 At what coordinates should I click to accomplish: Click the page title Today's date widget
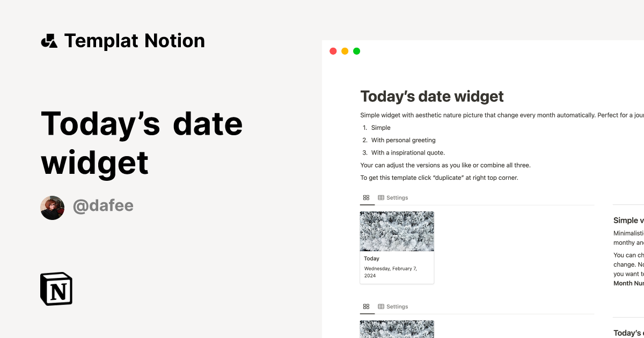pyautogui.click(x=431, y=97)
